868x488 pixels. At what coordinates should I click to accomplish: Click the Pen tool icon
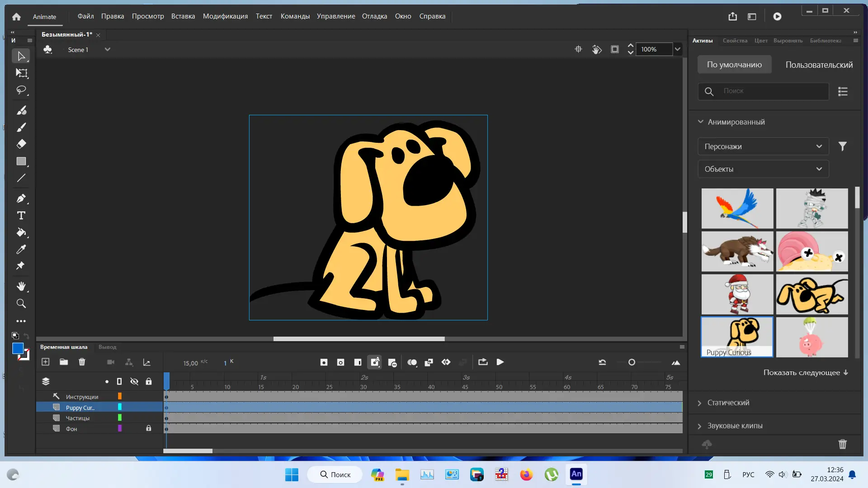click(21, 198)
